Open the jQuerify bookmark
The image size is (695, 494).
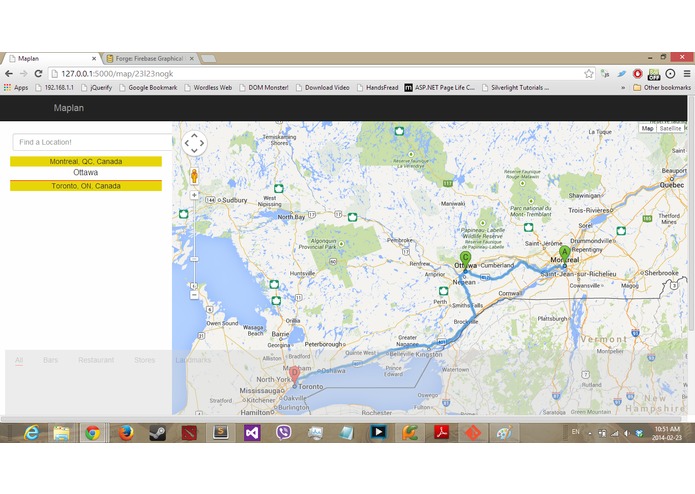tap(96, 88)
